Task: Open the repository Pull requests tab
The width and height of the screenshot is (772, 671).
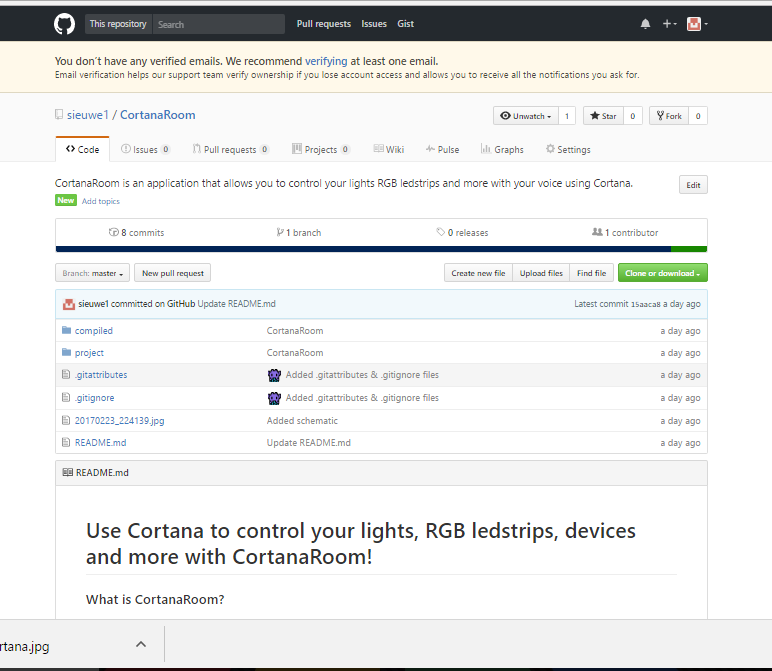Action: click(230, 149)
